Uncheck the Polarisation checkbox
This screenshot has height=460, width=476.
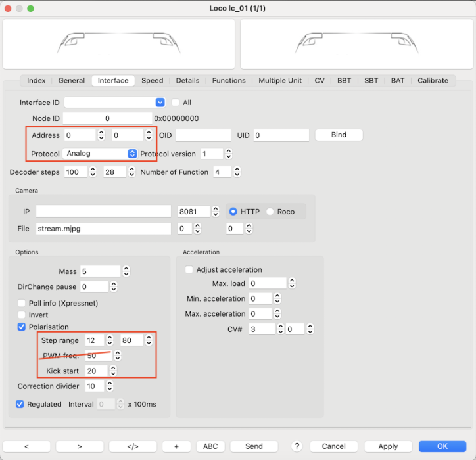click(x=22, y=327)
